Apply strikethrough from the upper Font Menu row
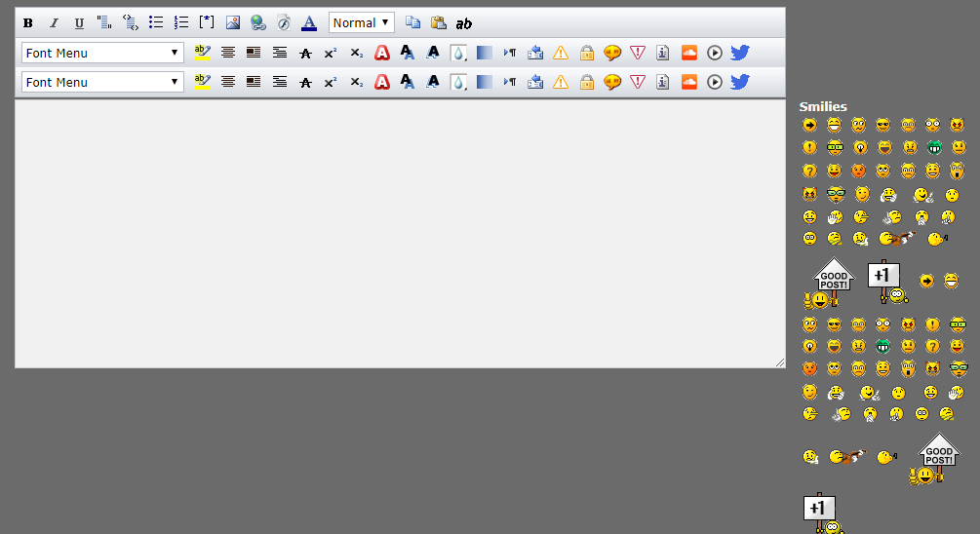This screenshot has height=534, width=980. click(x=305, y=53)
